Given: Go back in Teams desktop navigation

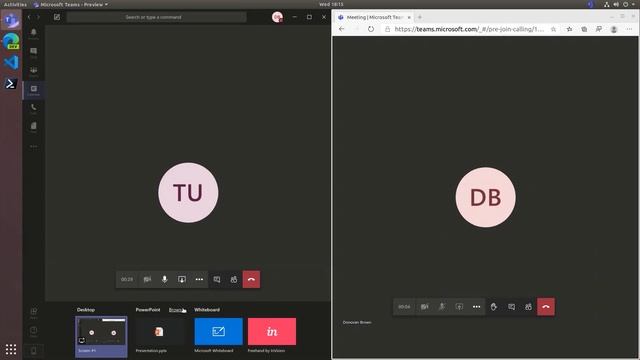Looking at the screenshot, I should coord(29,17).
